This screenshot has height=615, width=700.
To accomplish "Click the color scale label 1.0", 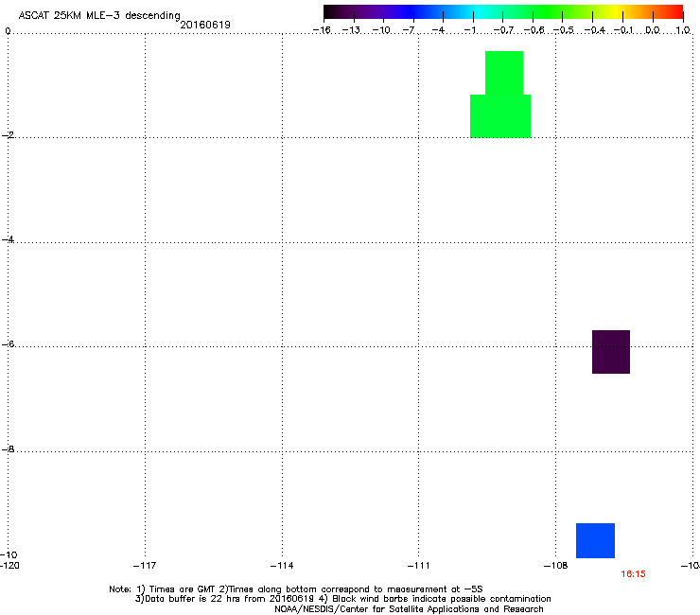I will click(x=683, y=30).
